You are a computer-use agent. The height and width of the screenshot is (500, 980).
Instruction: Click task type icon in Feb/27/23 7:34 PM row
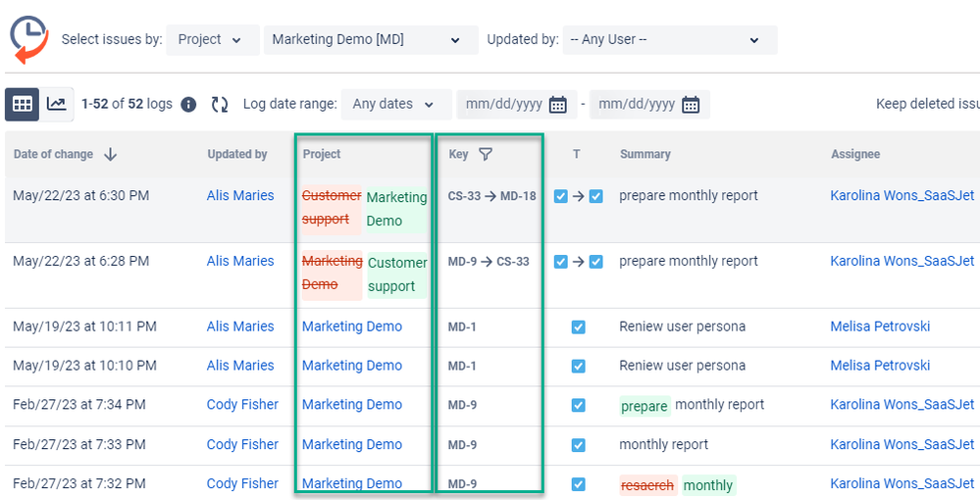(x=578, y=405)
